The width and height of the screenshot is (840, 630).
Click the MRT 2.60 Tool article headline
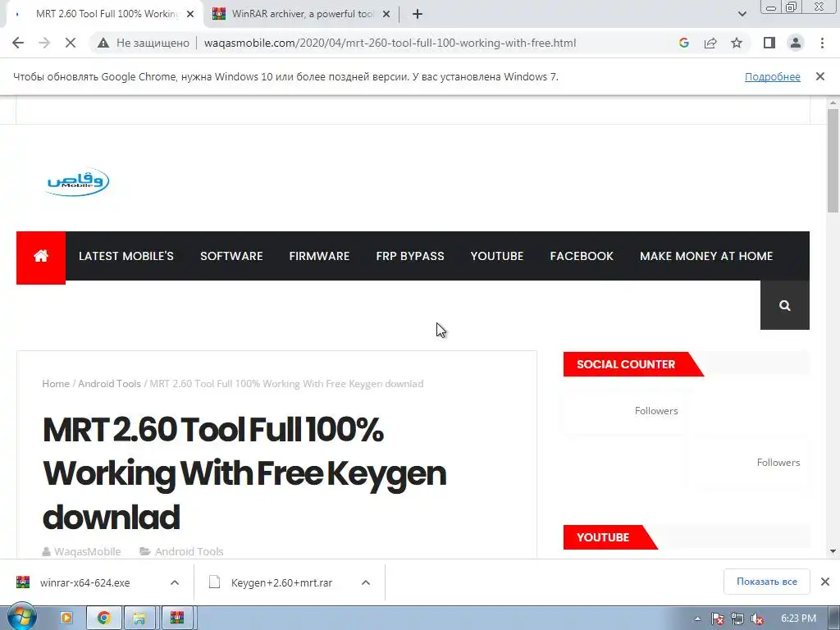244,473
